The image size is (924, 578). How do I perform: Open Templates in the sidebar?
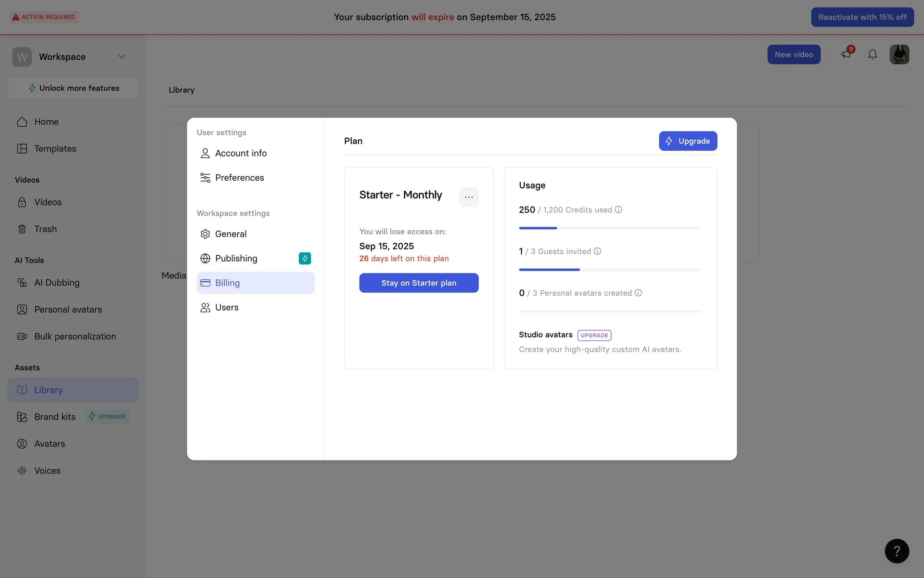point(73,149)
